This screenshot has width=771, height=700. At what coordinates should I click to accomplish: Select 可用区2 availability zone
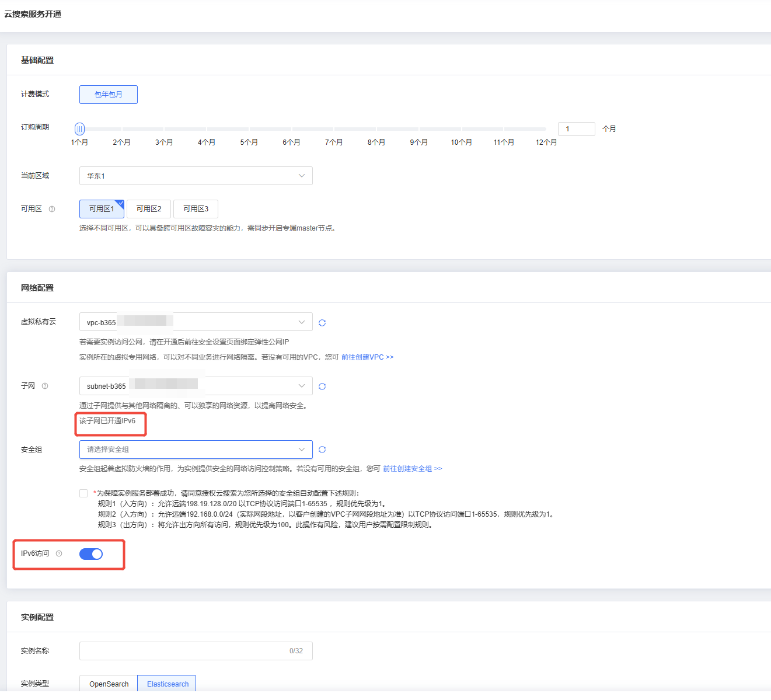coord(149,209)
